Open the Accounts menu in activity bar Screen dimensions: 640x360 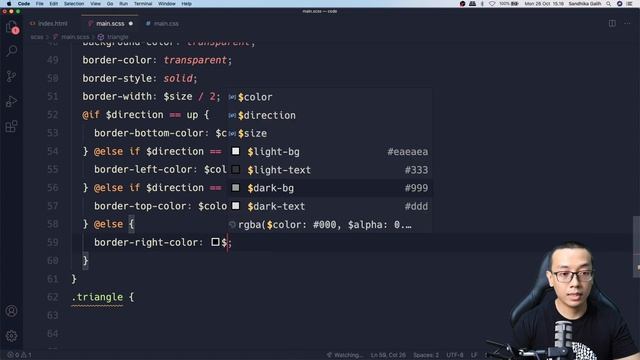point(11,311)
